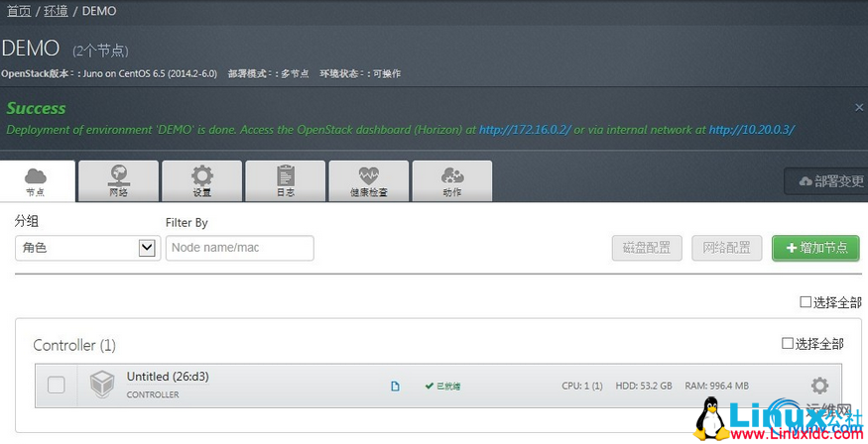Check the Controller group 选择全部 checkbox
The height and width of the screenshot is (444, 868).
788,343
